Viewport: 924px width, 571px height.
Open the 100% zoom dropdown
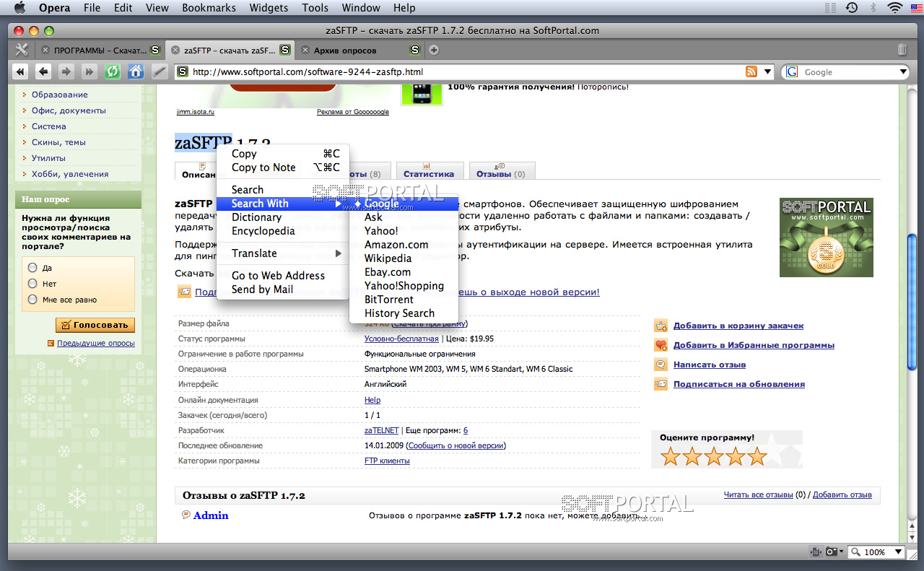(x=898, y=552)
